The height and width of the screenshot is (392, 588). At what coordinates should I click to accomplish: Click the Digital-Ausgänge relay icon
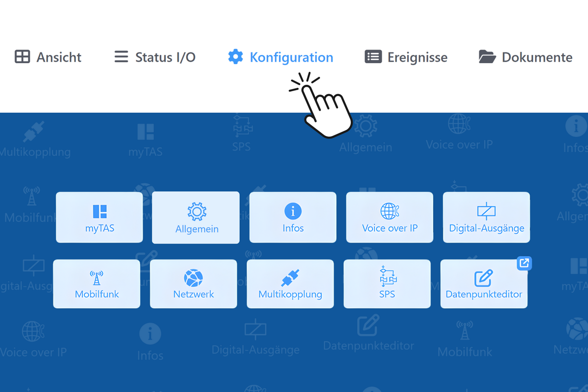tap(486, 211)
